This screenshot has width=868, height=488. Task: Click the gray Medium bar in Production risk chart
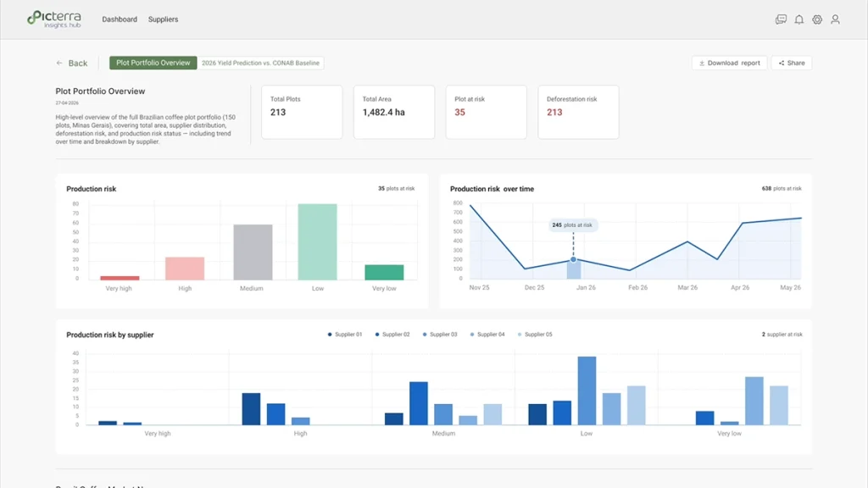click(253, 252)
